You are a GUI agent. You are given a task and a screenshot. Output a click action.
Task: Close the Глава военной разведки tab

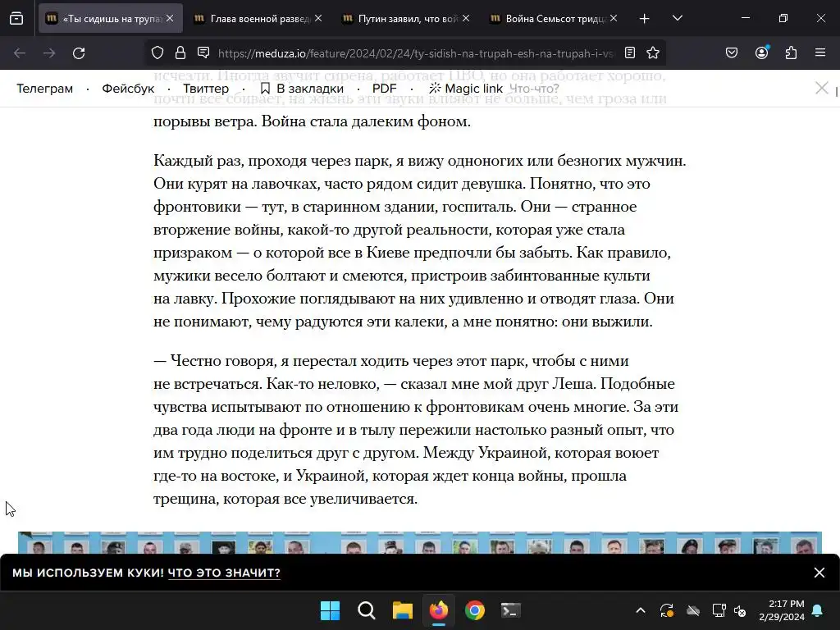[318, 18]
